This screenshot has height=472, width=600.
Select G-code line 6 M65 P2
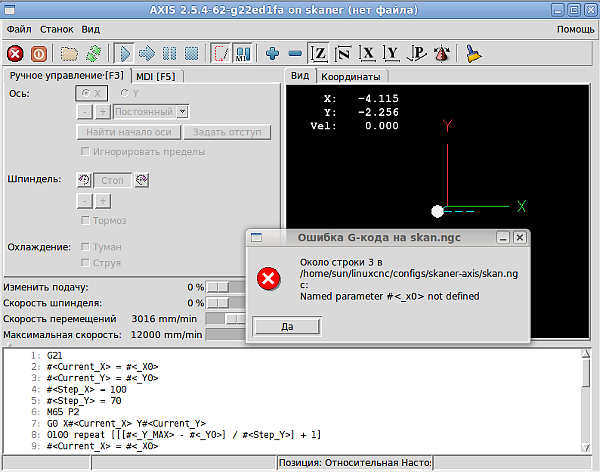click(63, 412)
